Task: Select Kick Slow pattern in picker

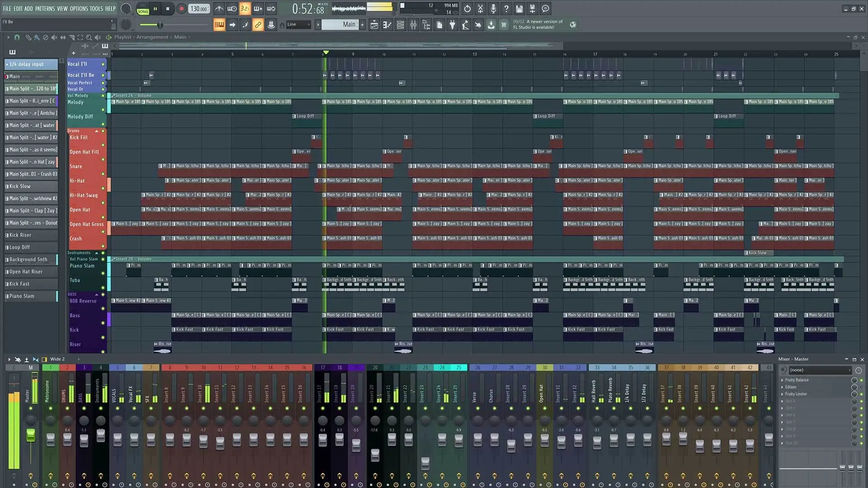Action: pyautogui.click(x=31, y=186)
